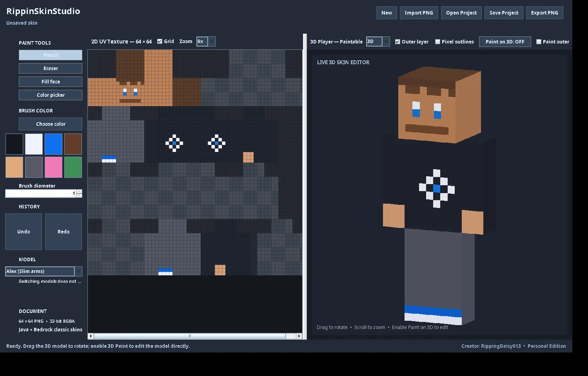The height and width of the screenshot is (376, 588).
Task: Open the 3D view mode dropdown
Action: (x=378, y=42)
